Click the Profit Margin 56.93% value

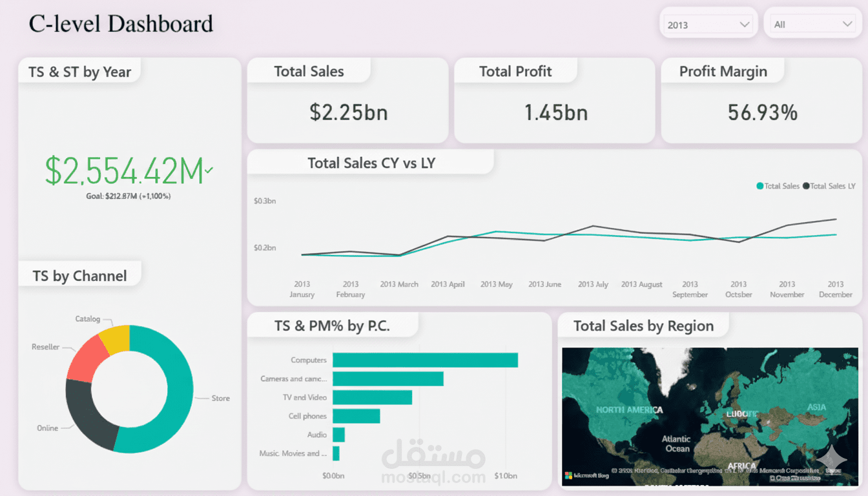pos(763,112)
